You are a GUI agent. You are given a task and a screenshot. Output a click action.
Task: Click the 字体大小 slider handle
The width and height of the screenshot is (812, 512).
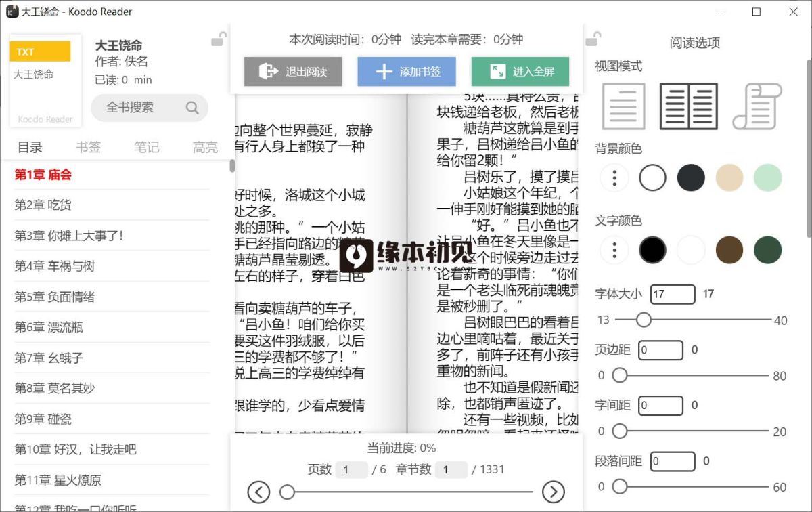coord(644,319)
